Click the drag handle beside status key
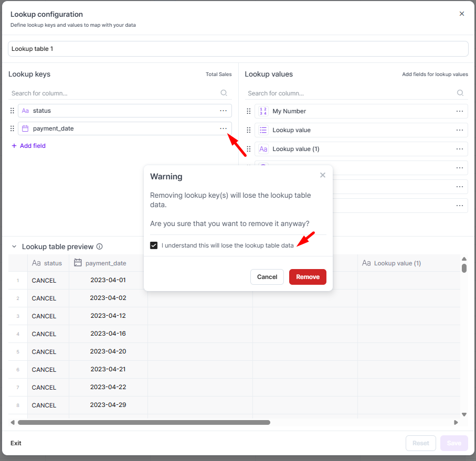This screenshot has width=476, height=461. tap(13, 111)
